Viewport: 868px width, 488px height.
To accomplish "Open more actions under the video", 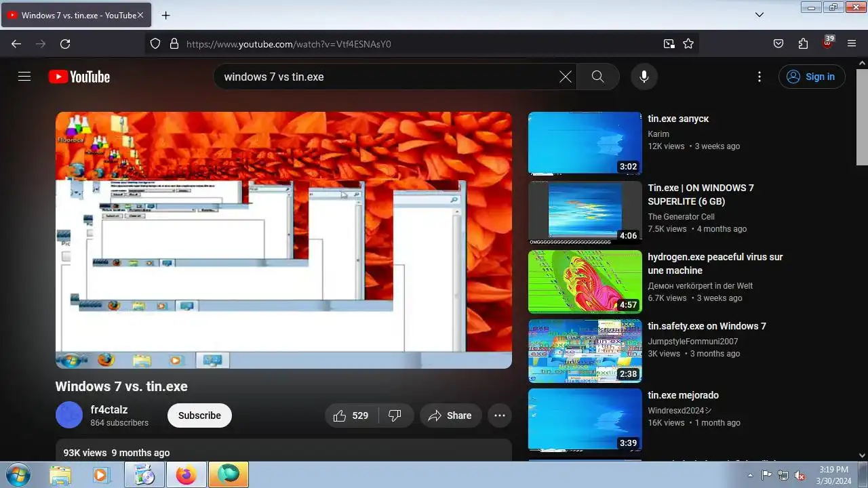I will tap(500, 415).
